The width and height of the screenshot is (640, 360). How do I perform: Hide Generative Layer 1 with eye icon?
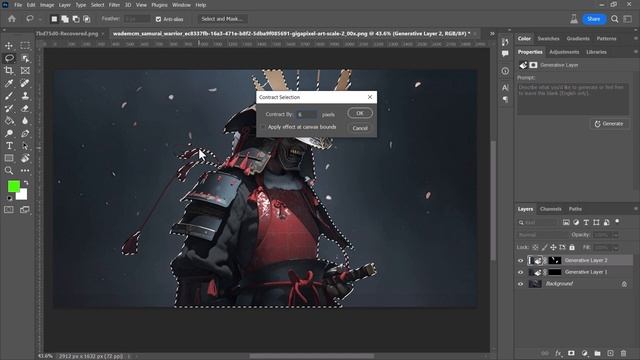520,272
